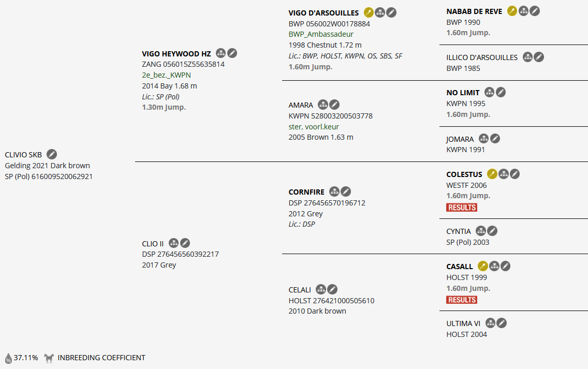Click the edit pencil next to CLIVIO SKB
Image resolution: width=588 pixels, height=369 pixels.
52,154
